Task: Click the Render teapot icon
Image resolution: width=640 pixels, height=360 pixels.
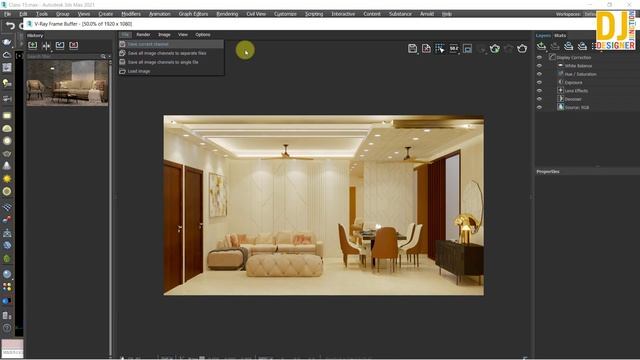Action: [522, 49]
